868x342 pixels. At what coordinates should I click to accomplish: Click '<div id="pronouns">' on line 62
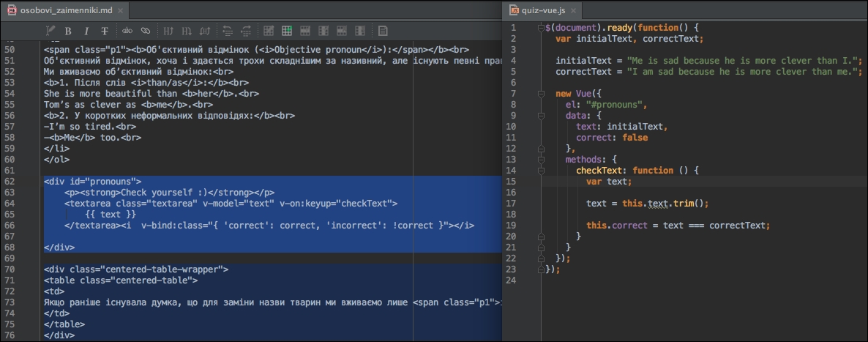coord(92,182)
